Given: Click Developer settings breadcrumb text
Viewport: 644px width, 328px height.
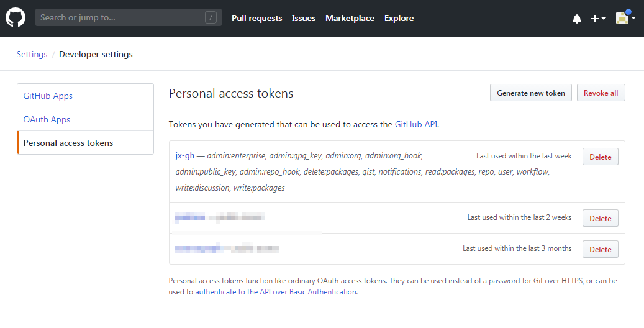Looking at the screenshot, I should point(96,54).
